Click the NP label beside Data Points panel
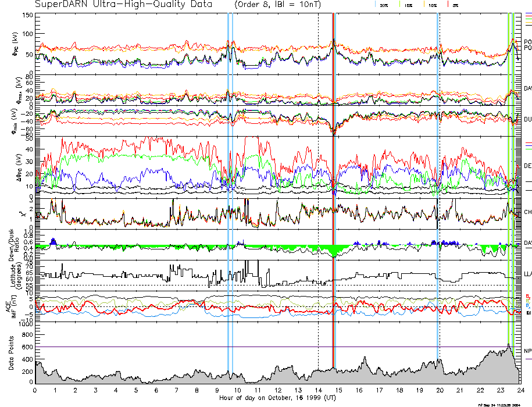The height and width of the screenshot is (407, 532). [527, 351]
